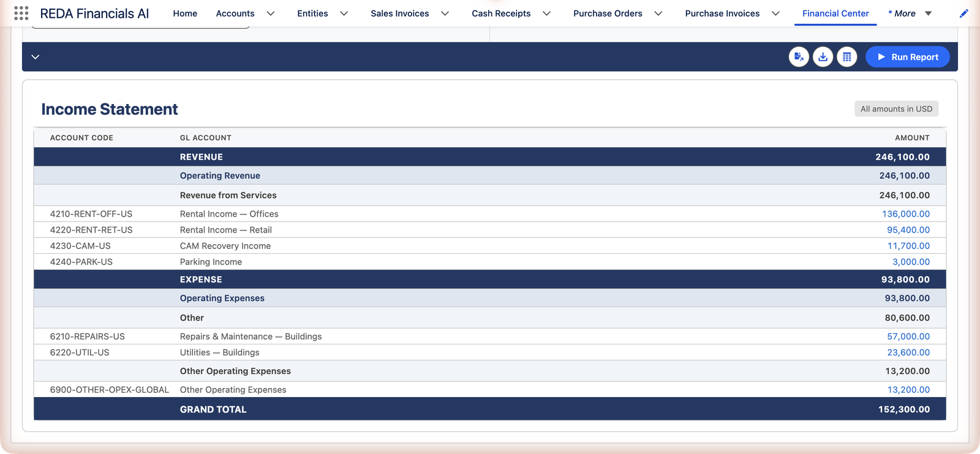Open the Purchase Invoices dropdown chevron

coord(775,13)
